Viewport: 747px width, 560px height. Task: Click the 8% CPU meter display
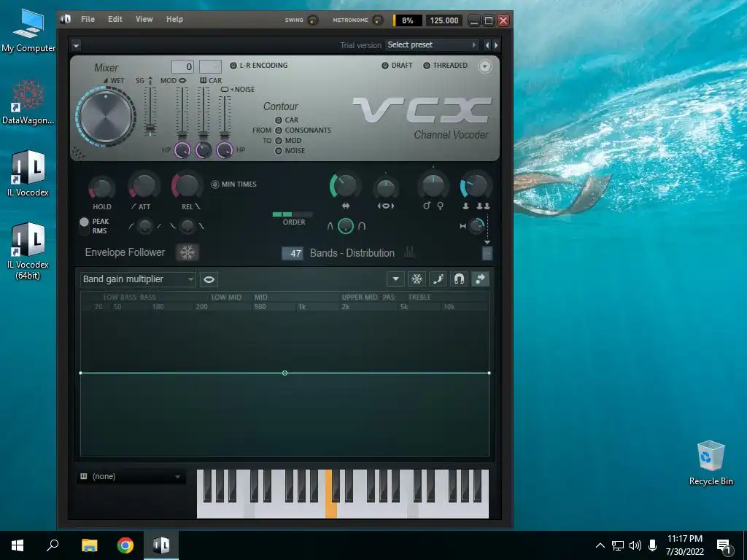point(408,20)
